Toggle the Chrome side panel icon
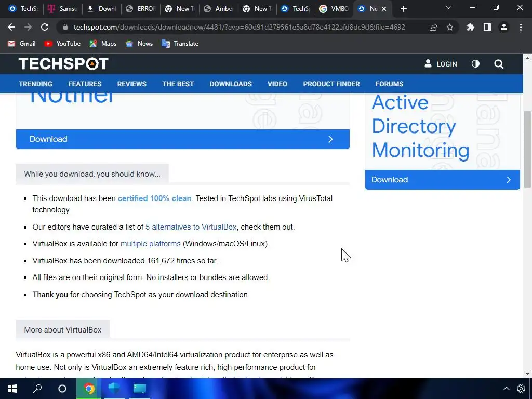This screenshot has height=399, width=532. (x=487, y=27)
